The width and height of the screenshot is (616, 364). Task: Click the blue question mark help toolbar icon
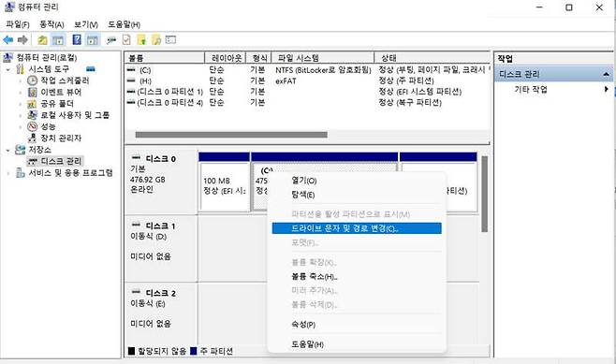77,39
